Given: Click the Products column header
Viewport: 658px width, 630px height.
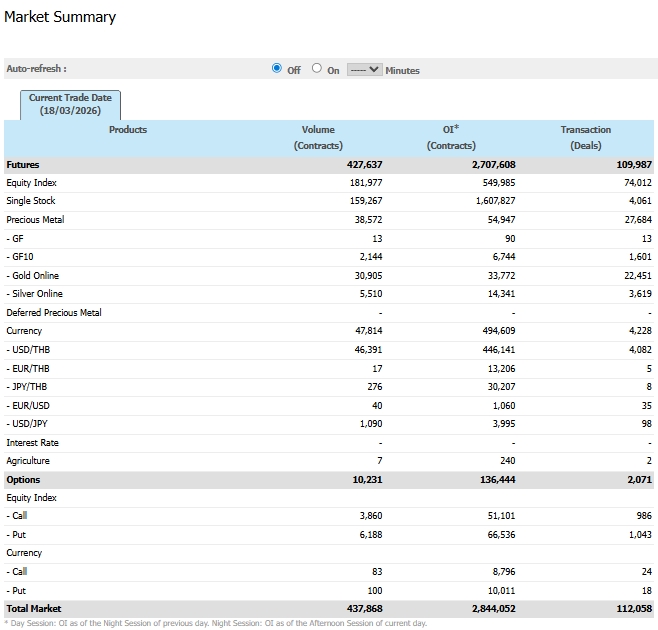Looking at the screenshot, I should coord(128,130).
